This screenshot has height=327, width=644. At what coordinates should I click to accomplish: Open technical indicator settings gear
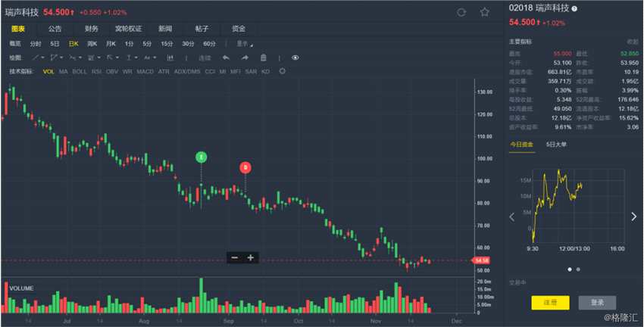point(283,71)
